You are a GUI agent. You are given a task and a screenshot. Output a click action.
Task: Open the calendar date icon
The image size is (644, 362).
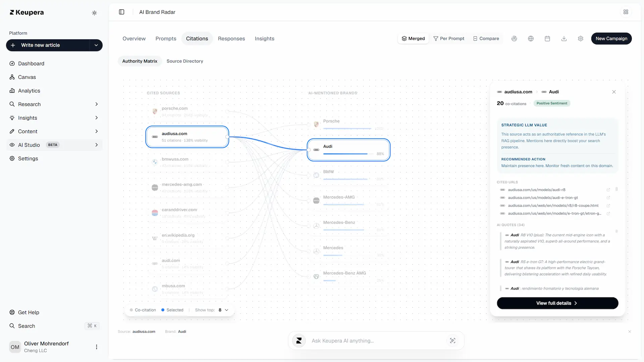tap(547, 39)
